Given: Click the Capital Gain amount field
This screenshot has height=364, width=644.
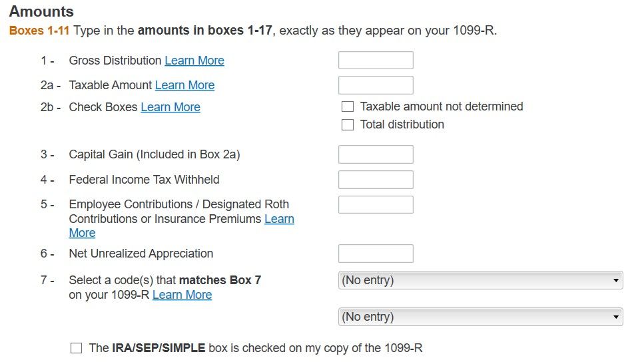Looking at the screenshot, I should [x=376, y=154].
